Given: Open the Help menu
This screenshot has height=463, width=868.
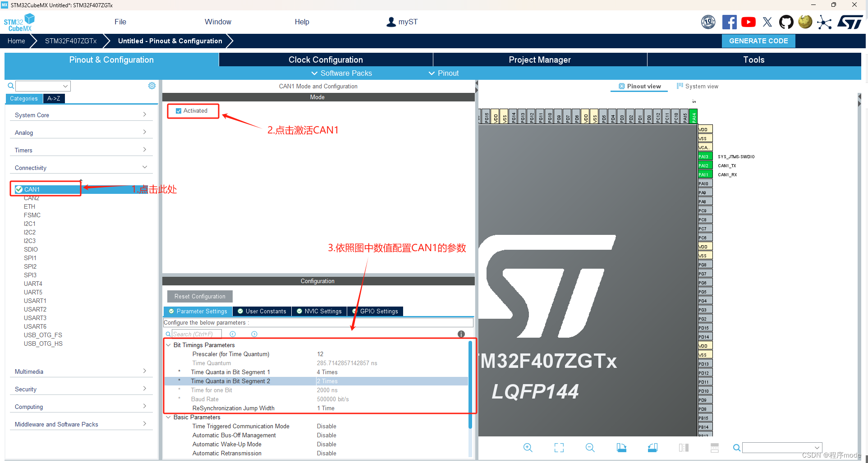Looking at the screenshot, I should pyautogui.click(x=302, y=22).
